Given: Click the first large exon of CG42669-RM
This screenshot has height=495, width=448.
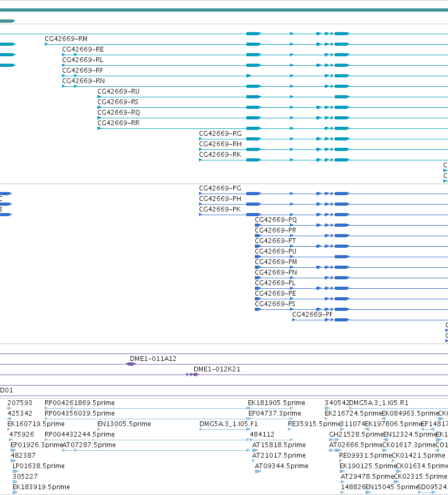Looking at the screenshot, I should (x=254, y=44).
